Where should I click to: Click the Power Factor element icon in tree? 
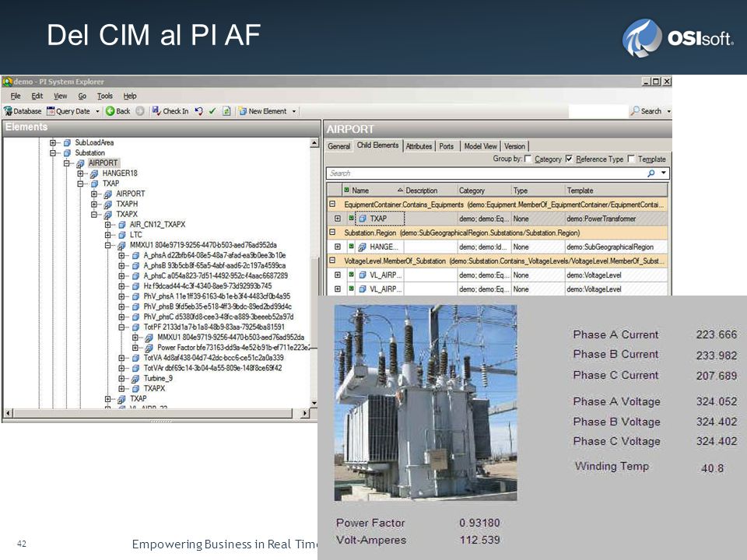[x=149, y=348]
